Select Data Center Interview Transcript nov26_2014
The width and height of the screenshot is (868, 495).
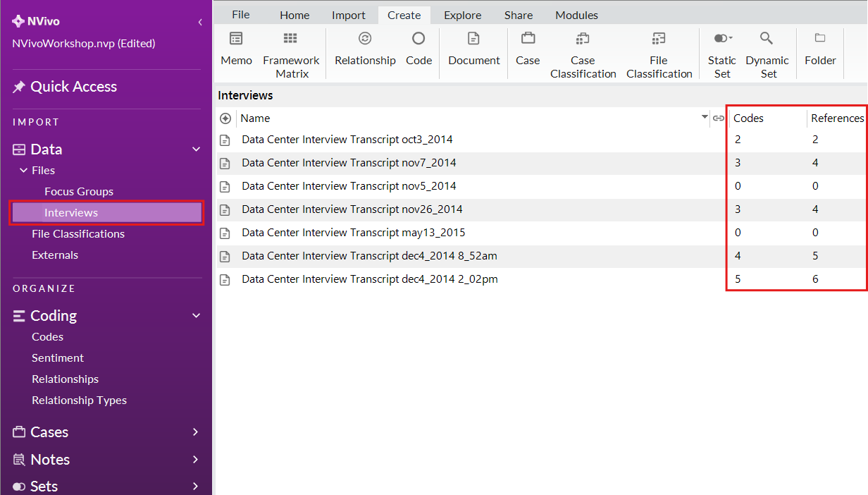(352, 209)
